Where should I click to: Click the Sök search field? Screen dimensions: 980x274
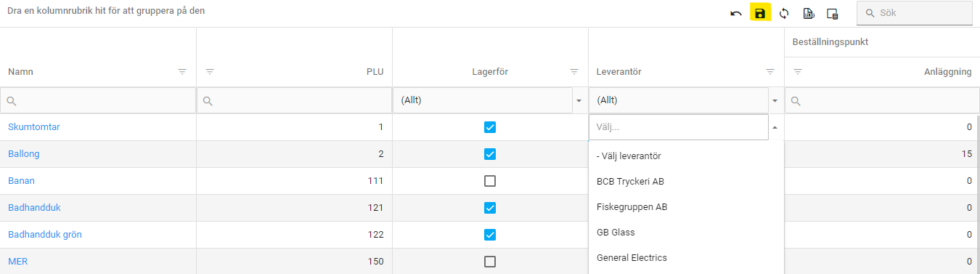point(914,13)
